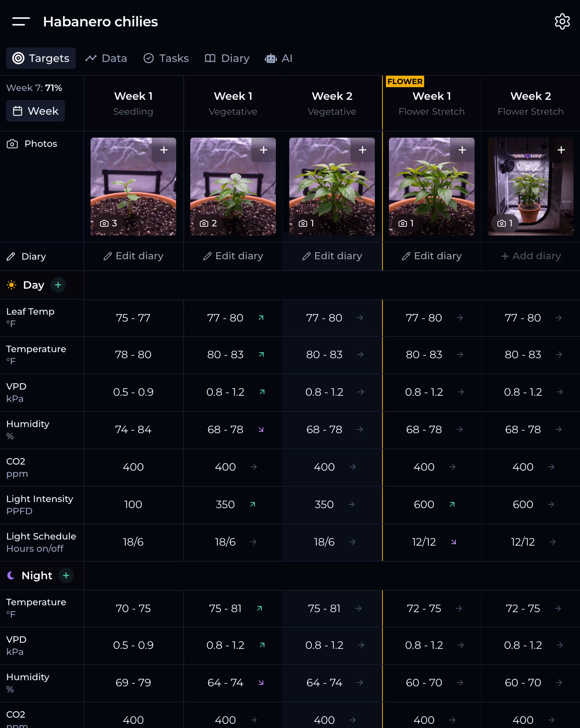Viewport: 580px width, 728px height.
Task: Select Week 1 Seedling column header
Action: pyautogui.click(x=133, y=103)
